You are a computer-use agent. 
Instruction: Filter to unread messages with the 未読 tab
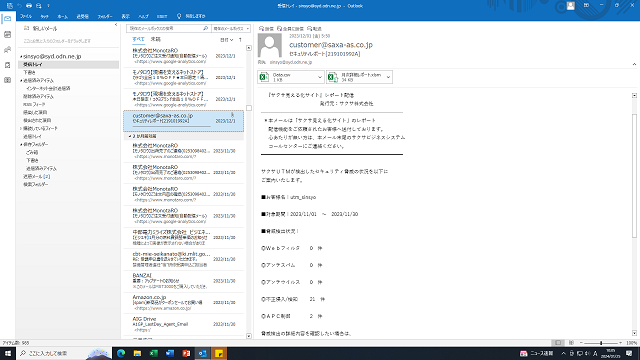coord(156,39)
